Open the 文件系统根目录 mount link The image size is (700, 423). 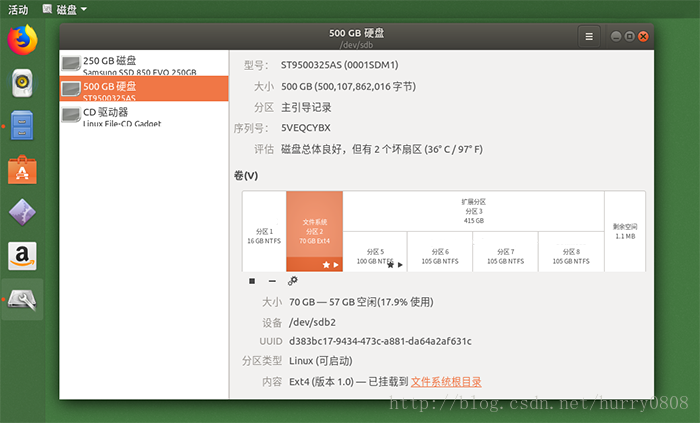(x=446, y=382)
